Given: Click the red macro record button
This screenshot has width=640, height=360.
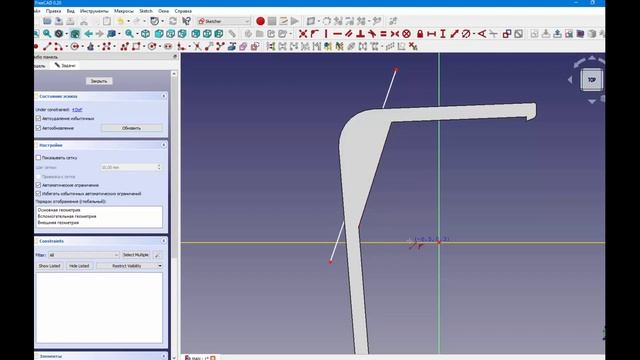Looking at the screenshot, I should 260,21.
